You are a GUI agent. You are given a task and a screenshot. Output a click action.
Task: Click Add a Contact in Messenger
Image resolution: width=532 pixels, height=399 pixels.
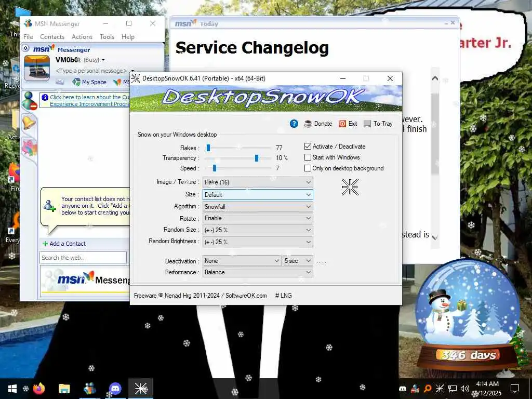coord(64,244)
